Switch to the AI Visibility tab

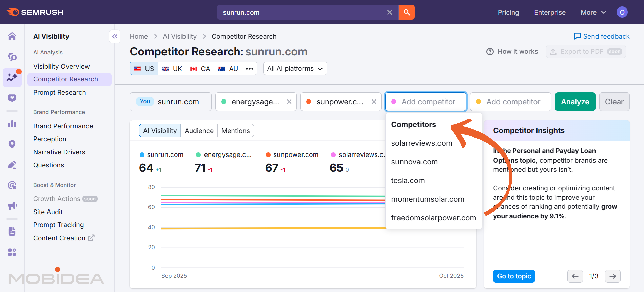point(160,131)
